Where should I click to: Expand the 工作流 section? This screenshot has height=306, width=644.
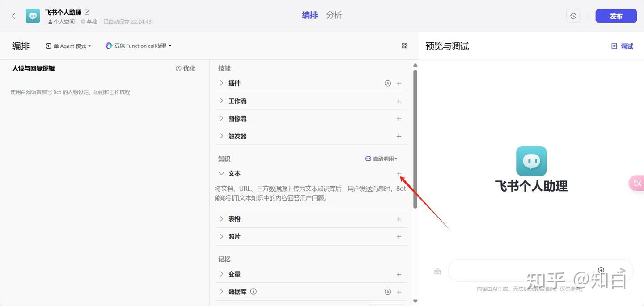tap(221, 101)
